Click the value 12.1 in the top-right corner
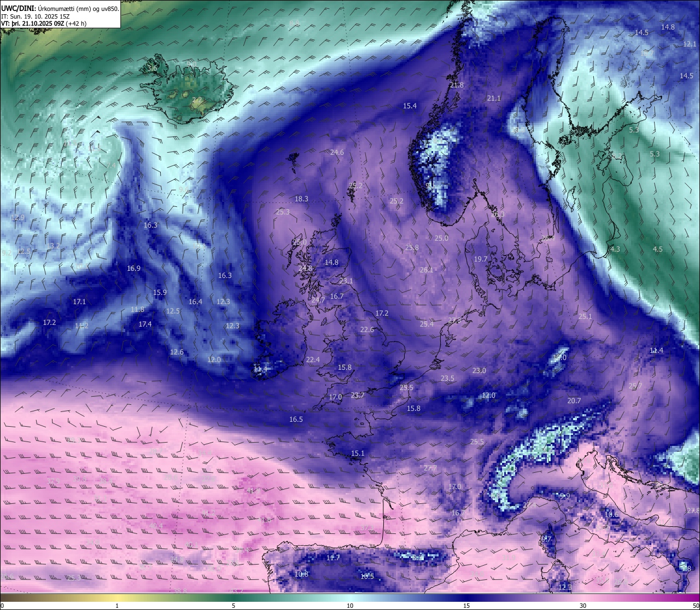This screenshot has width=700, height=610. 690,44
